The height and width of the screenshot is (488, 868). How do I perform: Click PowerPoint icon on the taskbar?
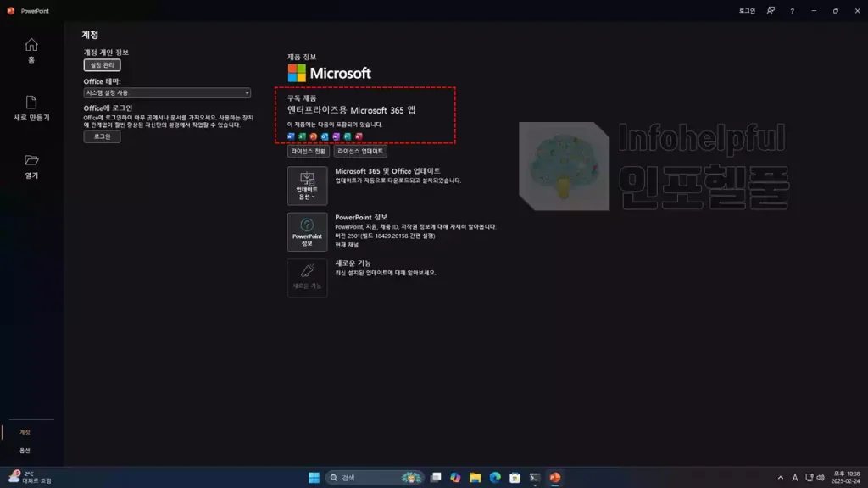(x=554, y=478)
